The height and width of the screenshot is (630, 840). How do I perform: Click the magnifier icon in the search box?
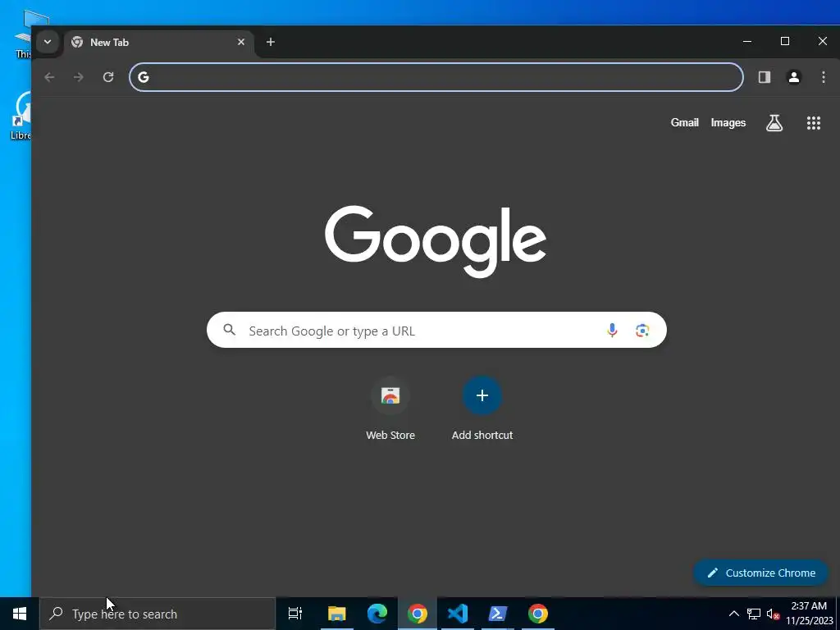[x=230, y=330]
